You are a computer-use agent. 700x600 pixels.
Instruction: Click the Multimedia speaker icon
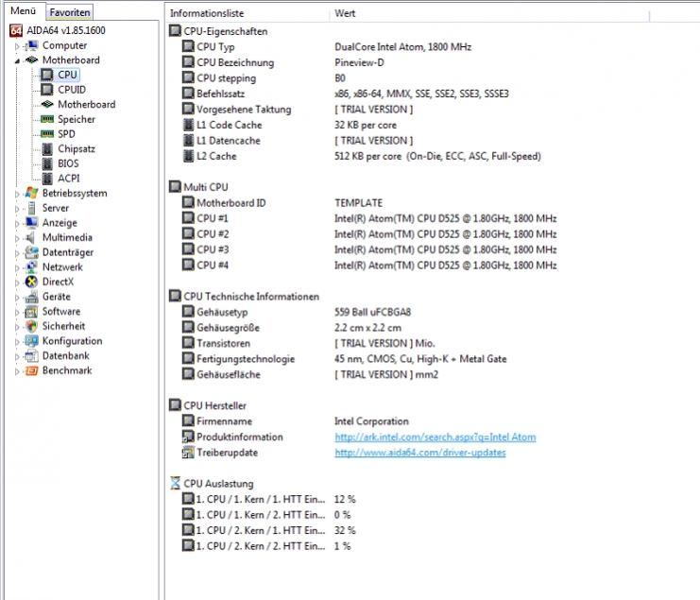pyautogui.click(x=31, y=237)
